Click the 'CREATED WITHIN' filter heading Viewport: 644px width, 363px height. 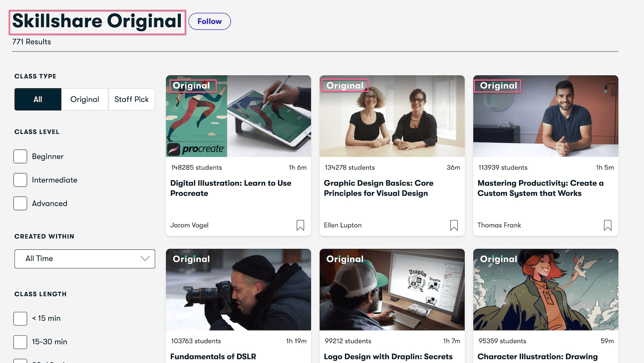pyautogui.click(x=44, y=236)
